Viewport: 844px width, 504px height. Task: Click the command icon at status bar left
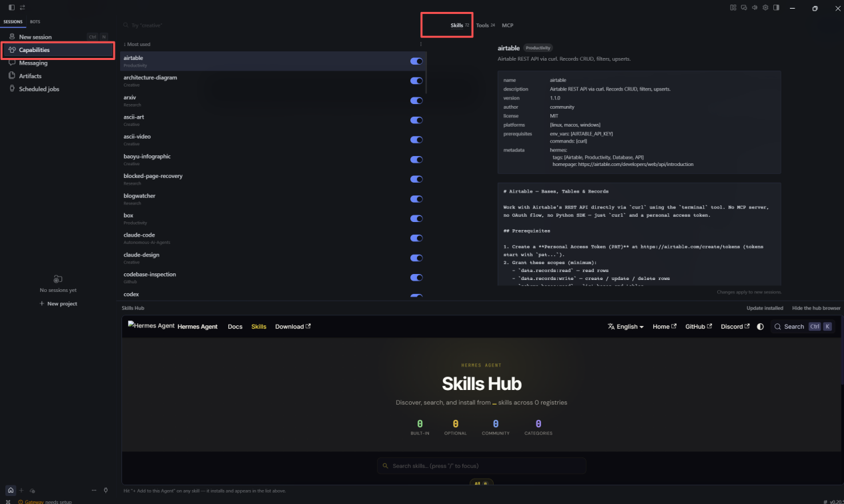(8, 501)
